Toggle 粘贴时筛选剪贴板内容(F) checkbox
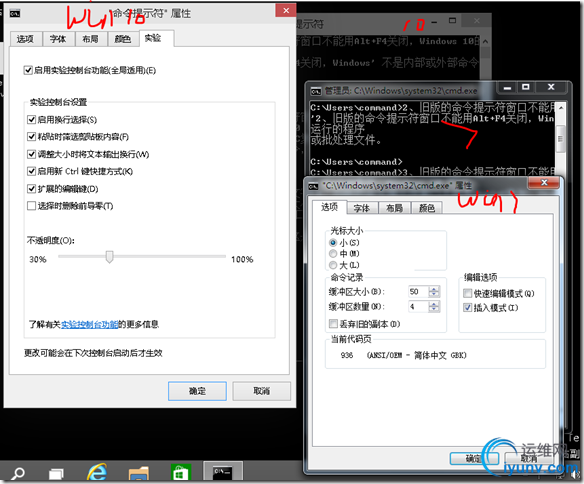This screenshot has width=584, height=484. pos(31,137)
